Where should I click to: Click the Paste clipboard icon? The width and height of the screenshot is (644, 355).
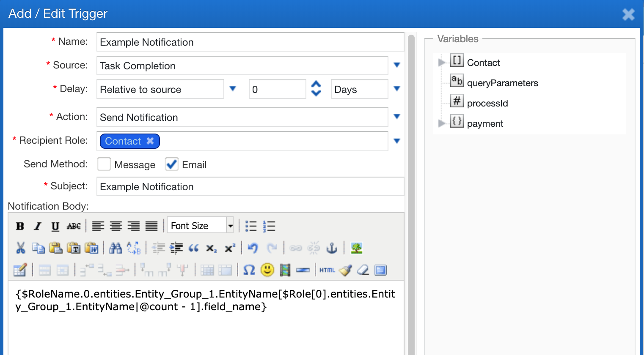tap(56, 248)
